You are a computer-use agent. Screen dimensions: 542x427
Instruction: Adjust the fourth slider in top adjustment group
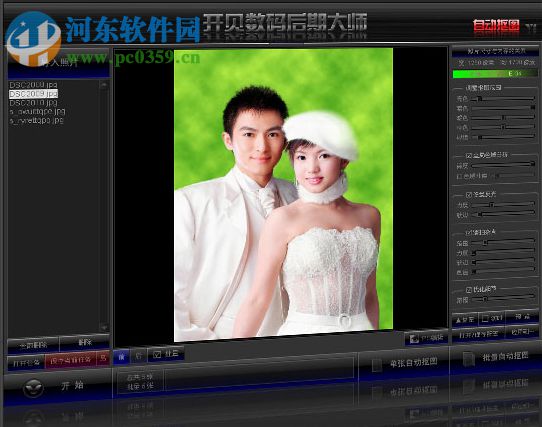[x=503, y=128]
